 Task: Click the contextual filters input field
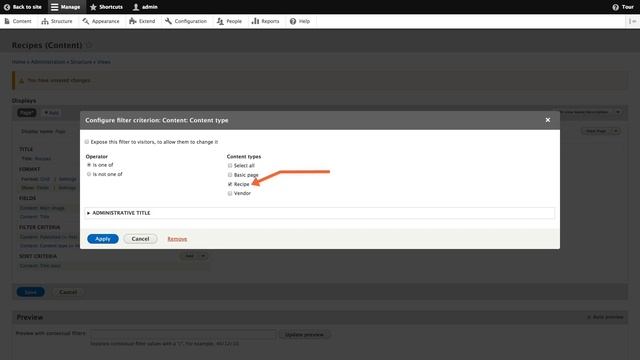[x=183, y=334]
